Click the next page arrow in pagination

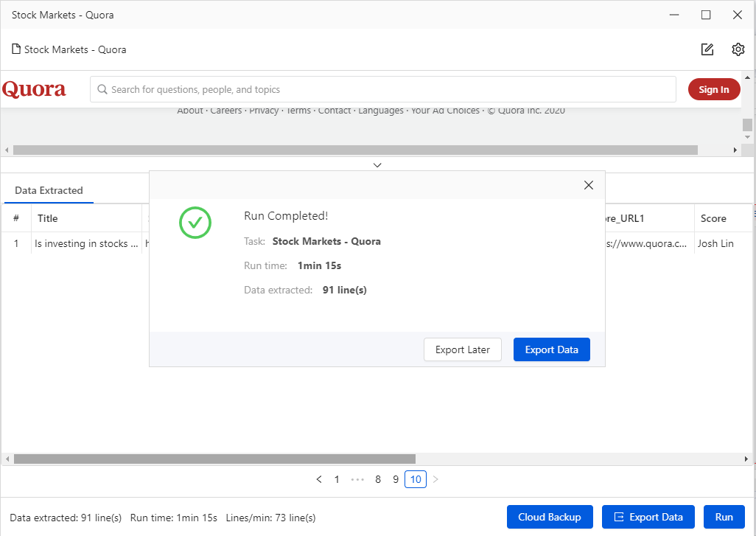click(x=435, y=479)
